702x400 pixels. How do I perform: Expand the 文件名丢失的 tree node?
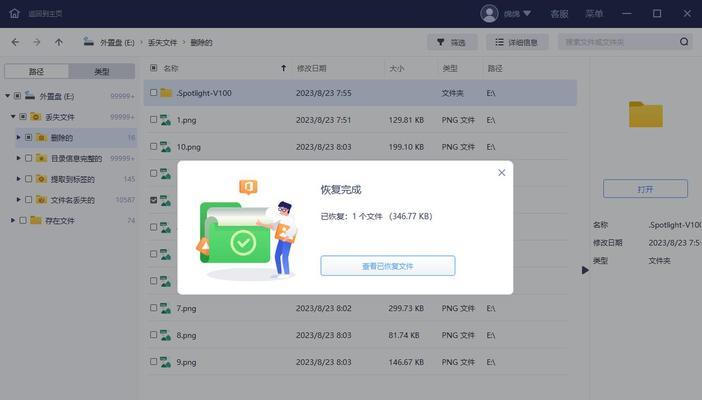18,199
